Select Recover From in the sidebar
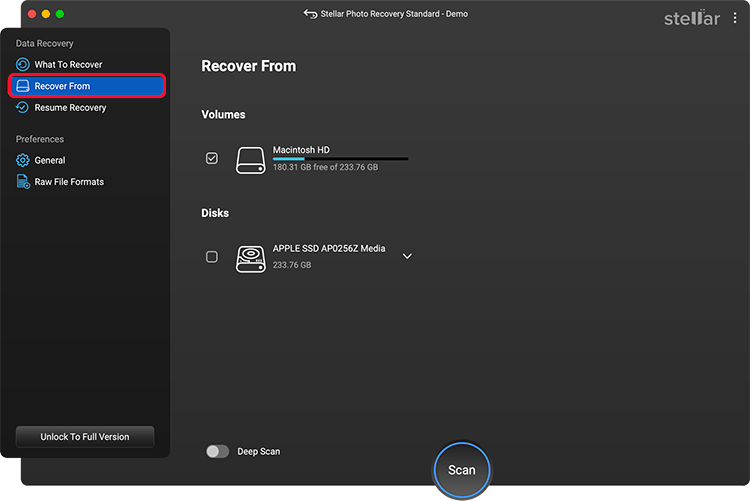Viewport: 750px width, 501px height. (x=87, y=86)
